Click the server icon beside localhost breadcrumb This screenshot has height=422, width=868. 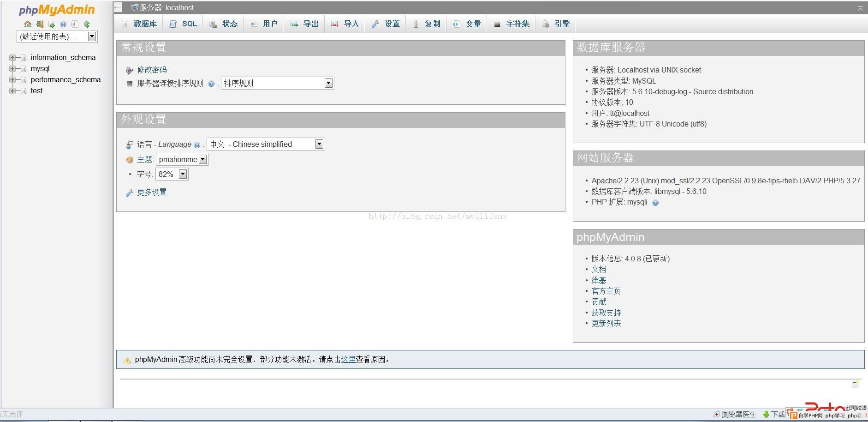[x=135, y=7]
